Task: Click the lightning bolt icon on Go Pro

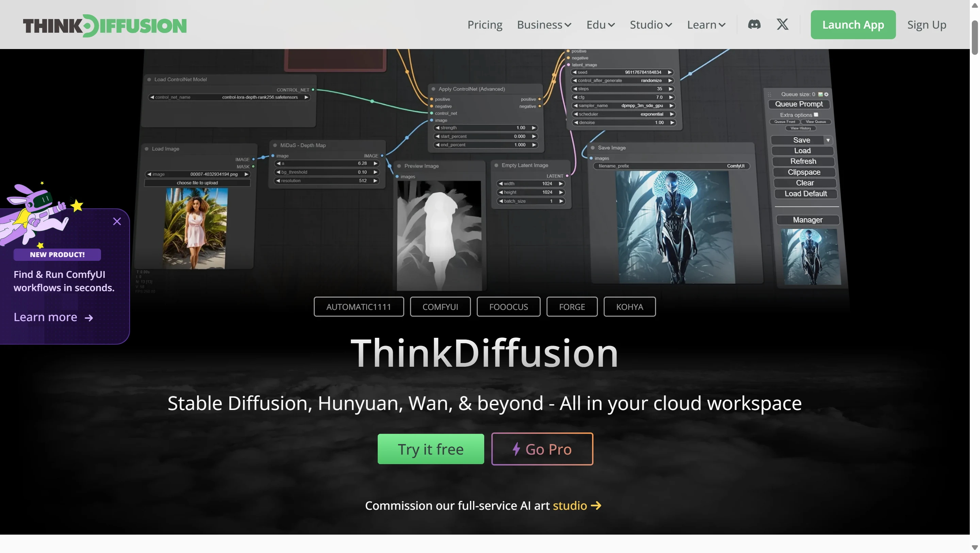Action: tap(516, 449)
